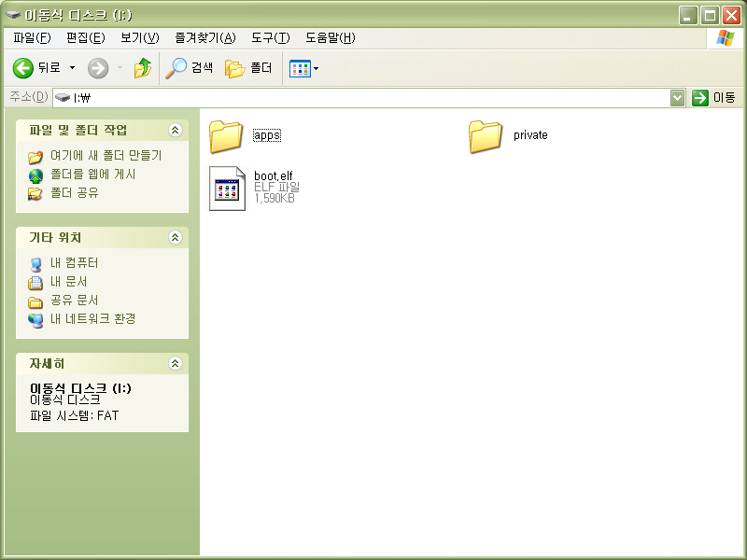
Task: Go up one folder level icon
Action: click(x=143, y=68)
